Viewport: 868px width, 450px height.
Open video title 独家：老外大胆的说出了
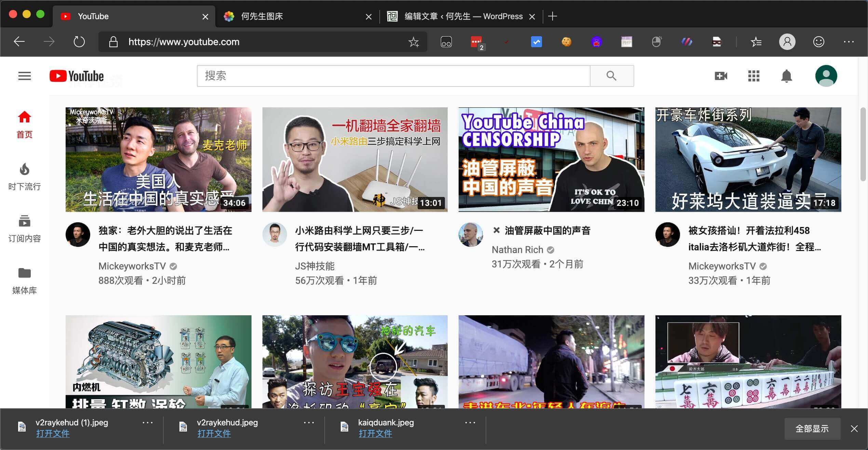pyautogui.click(x=165, y=239)
